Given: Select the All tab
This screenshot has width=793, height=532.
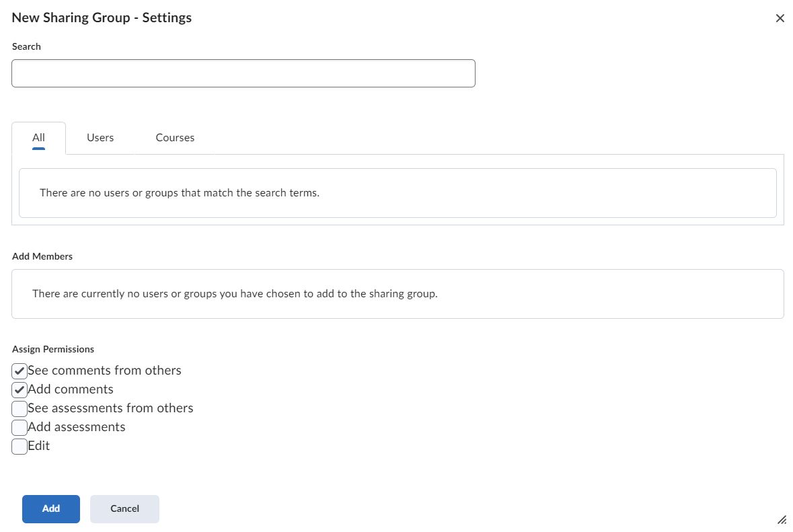Looking at the screenshot, I should click(x=38, y=137).
